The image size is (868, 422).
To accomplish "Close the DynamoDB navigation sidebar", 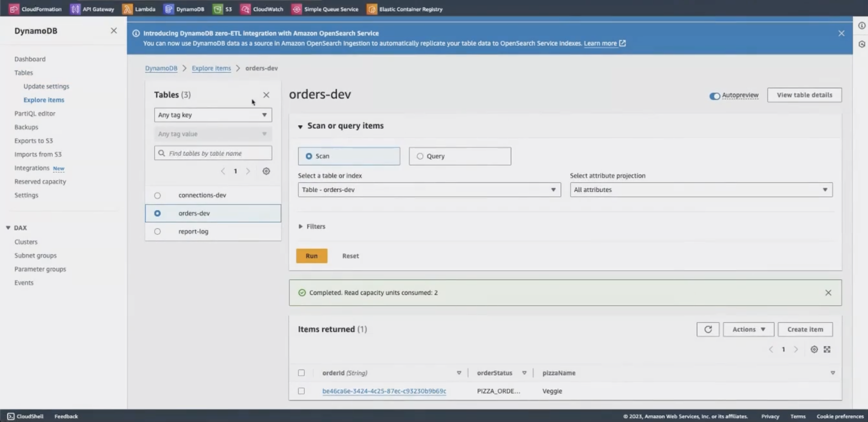I will 114,31.
